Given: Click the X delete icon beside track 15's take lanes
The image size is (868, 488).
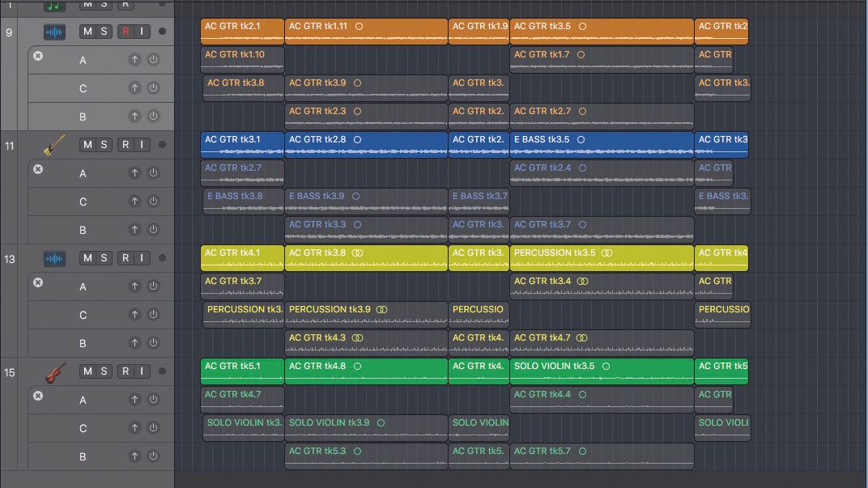Looking at the screenshot, I should coord(39,396).
